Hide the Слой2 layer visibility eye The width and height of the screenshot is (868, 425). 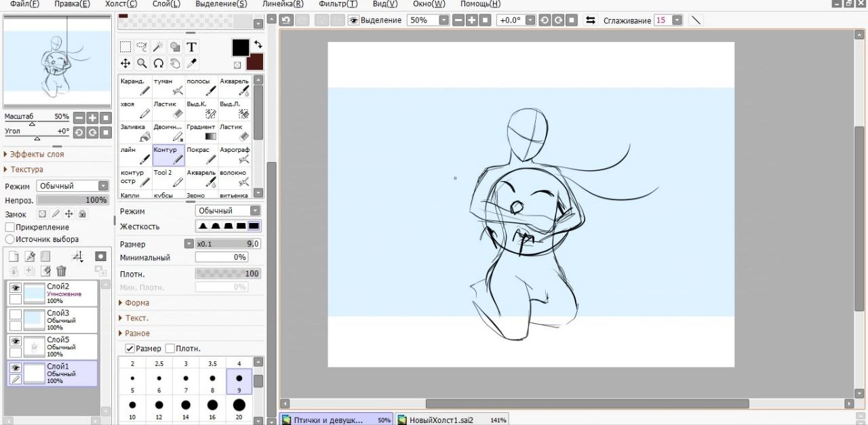pyautogui.click(x=15, y=288)
